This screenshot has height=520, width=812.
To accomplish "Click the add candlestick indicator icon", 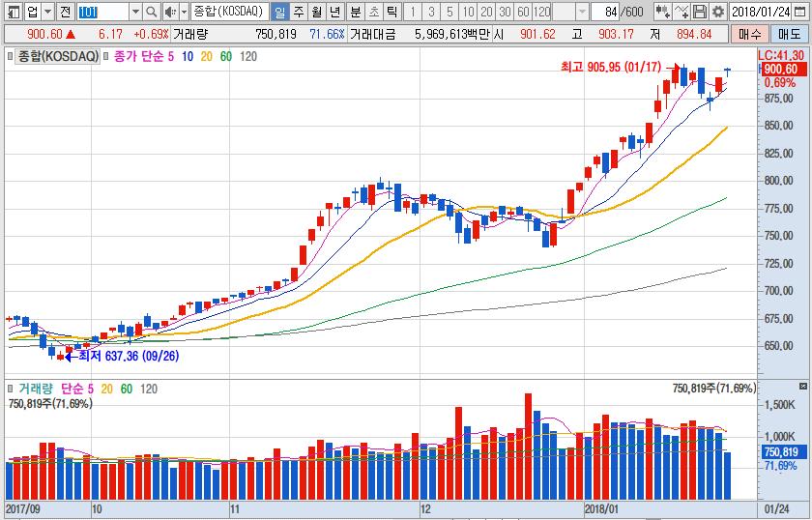I will click(x=663, y=12).
